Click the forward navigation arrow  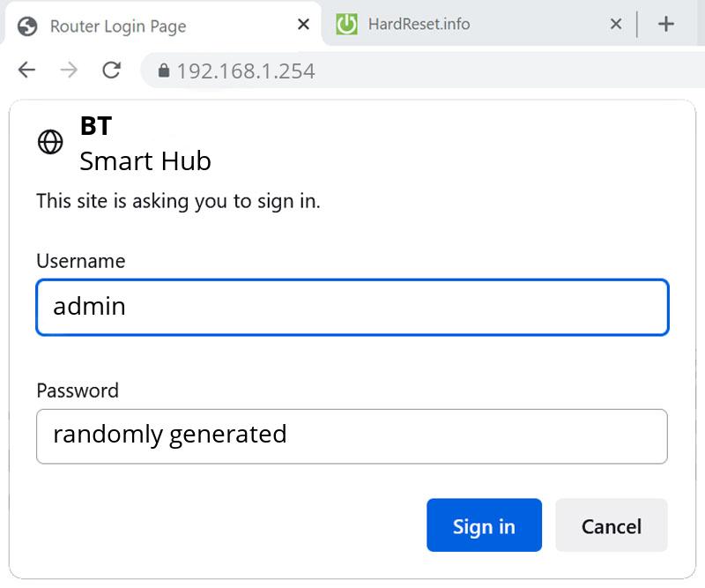pyautogui.click(x=69, y=70)
